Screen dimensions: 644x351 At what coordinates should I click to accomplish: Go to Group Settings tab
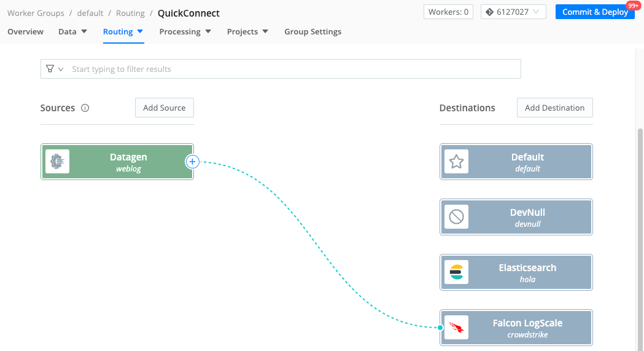[313, 31]
